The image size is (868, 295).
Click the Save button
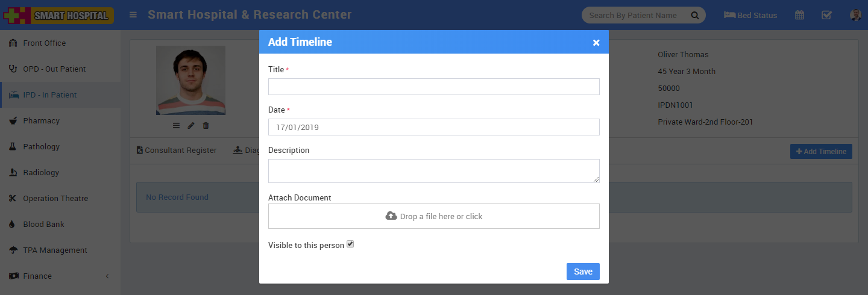[x=583, y=272]
